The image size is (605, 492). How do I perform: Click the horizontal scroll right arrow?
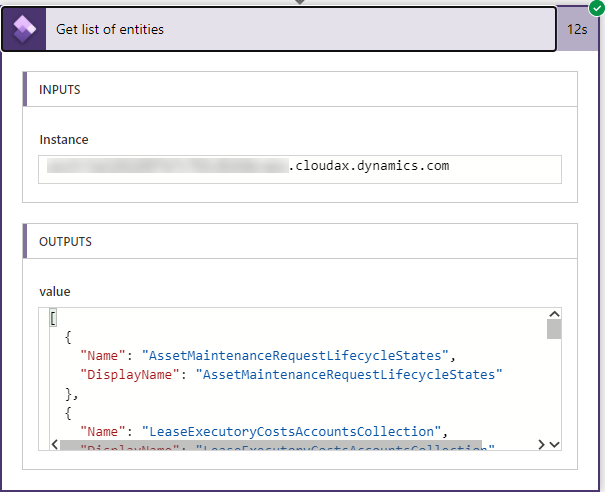[541, 445]
